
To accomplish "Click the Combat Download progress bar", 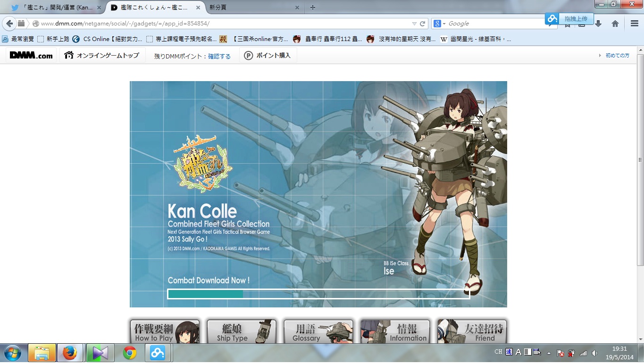I will (x=319, y=294).
